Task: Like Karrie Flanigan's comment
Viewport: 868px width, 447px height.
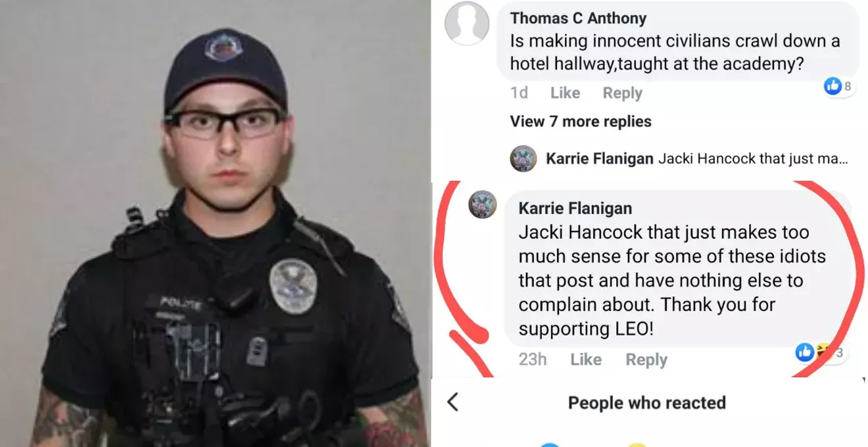Action: tap(586, 360)
